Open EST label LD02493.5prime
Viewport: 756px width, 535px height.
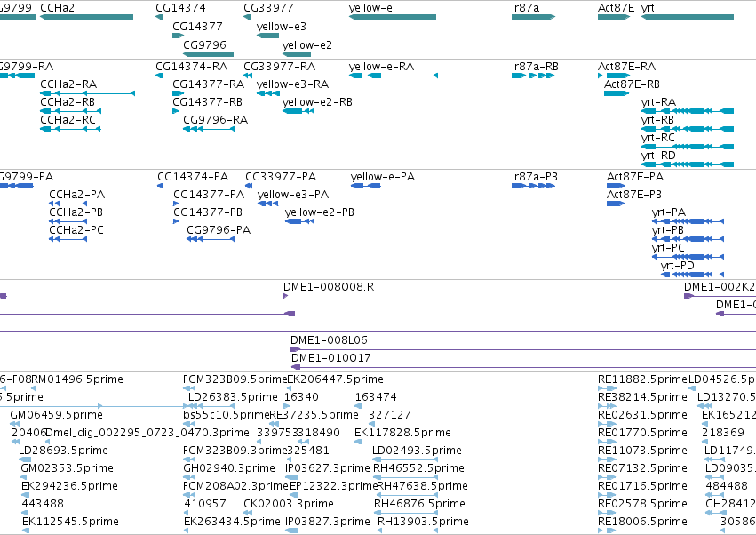point(417,451)
